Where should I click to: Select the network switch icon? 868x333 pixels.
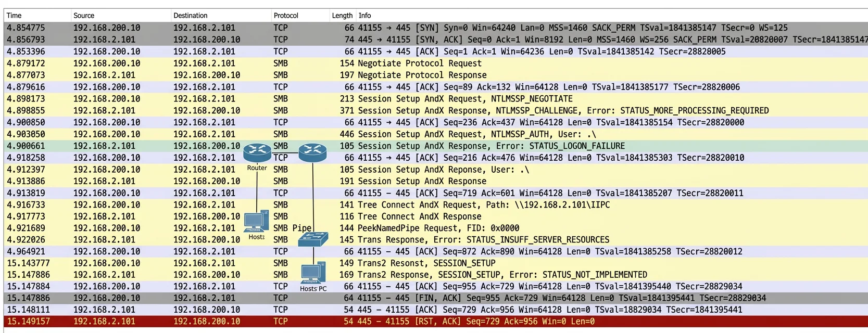pos(313,239)
